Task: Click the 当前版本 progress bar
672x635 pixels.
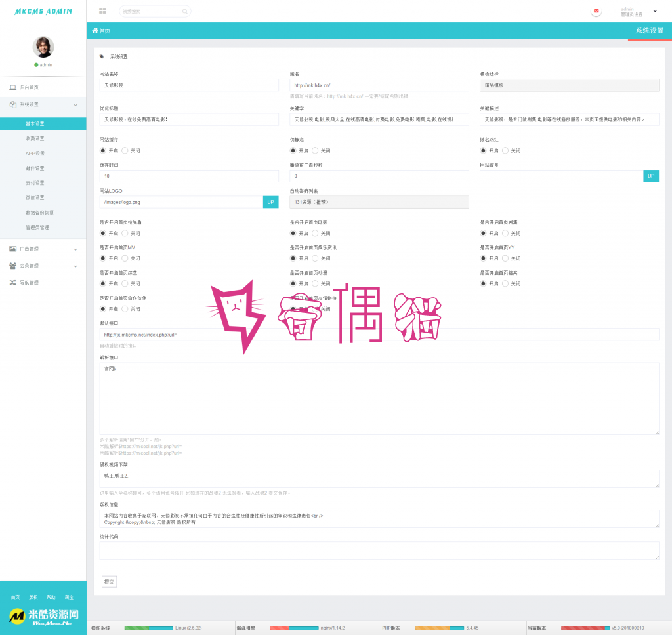Action: click(585, 628)
